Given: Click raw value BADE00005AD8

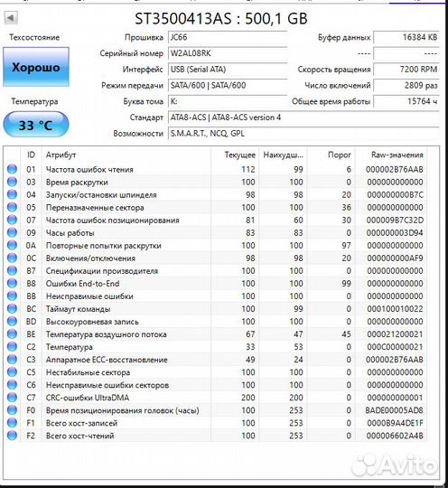Looking at the screenshot, I should (394, 410).
